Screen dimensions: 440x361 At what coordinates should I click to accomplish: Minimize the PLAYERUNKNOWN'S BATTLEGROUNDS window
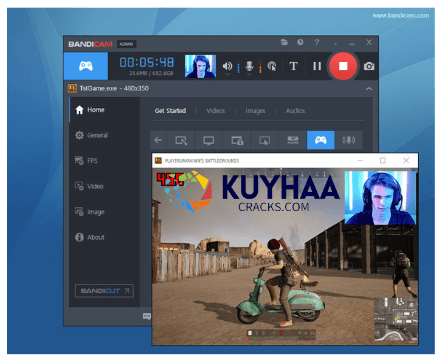coord(360,160)
